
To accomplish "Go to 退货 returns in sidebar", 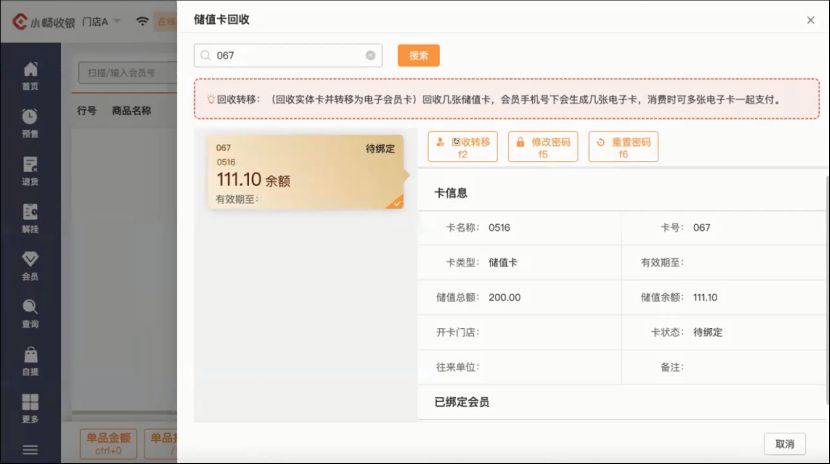I will tap(30, 171).
